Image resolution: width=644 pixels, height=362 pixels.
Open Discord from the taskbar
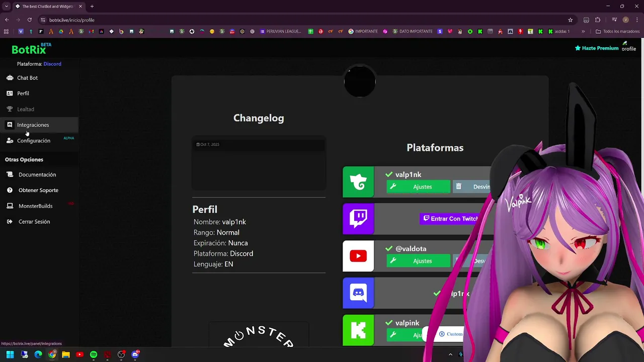coord(135,354)
